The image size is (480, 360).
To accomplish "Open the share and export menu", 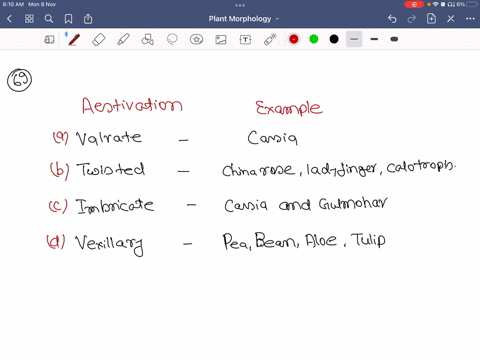I will pos(88,19).
